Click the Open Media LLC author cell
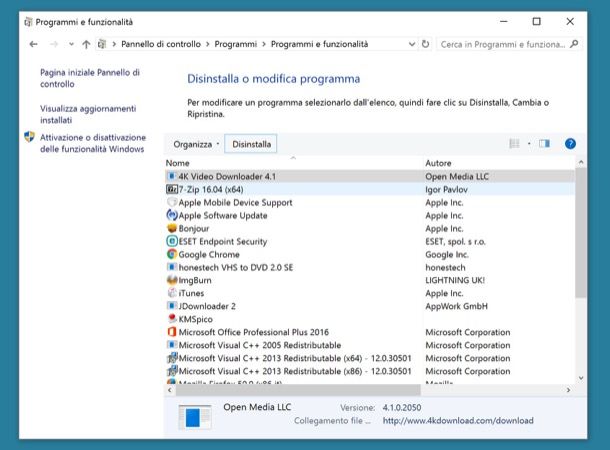This screenshot has width=610, height=450. click(457, 177)
